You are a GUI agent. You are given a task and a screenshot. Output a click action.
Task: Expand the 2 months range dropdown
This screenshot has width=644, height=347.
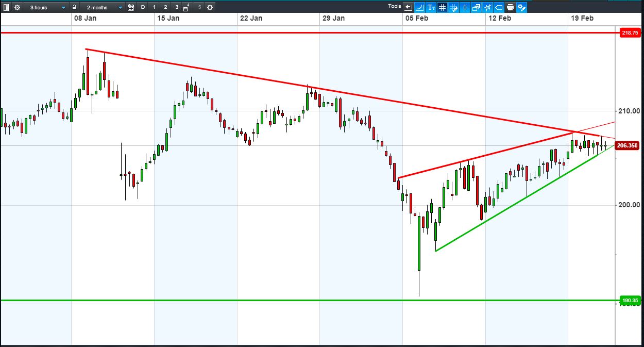tap(103, 7)
